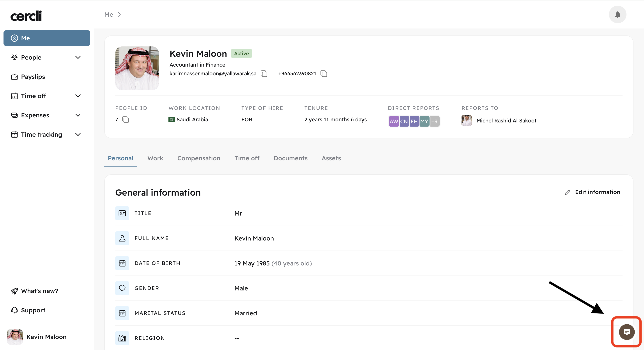The width and height of the screenshot is (644, 350).
Task: Switch to the Compensation tab
Action: (x=198, y=158)
